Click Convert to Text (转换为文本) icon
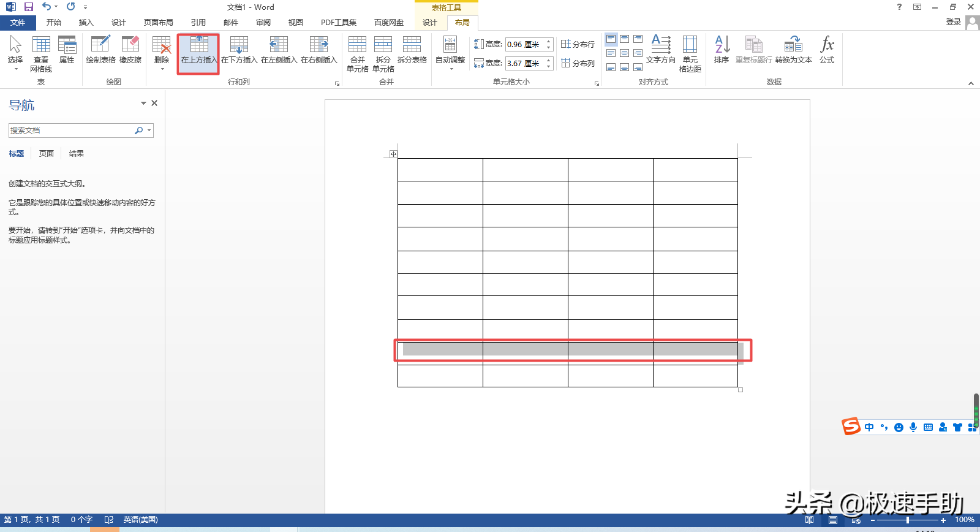The width and height of the screenshot is (980, 532). pos(793,50)
